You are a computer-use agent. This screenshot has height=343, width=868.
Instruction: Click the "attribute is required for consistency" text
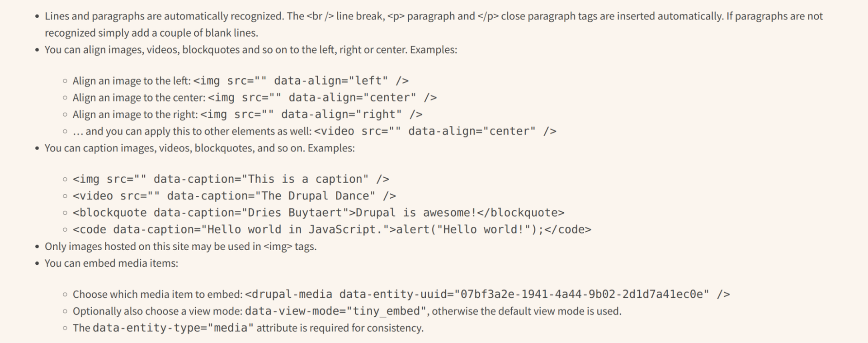(340, 328)
